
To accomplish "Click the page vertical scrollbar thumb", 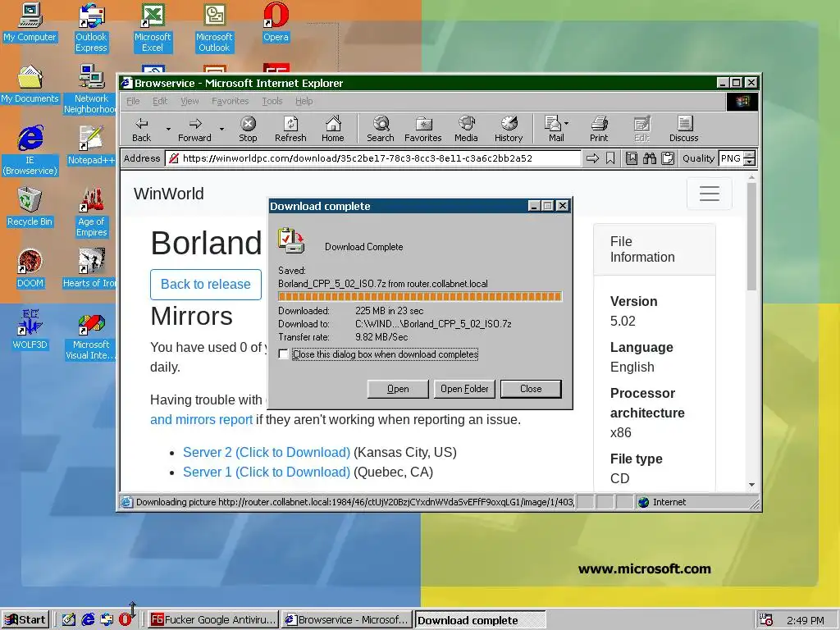I will 751,236.
